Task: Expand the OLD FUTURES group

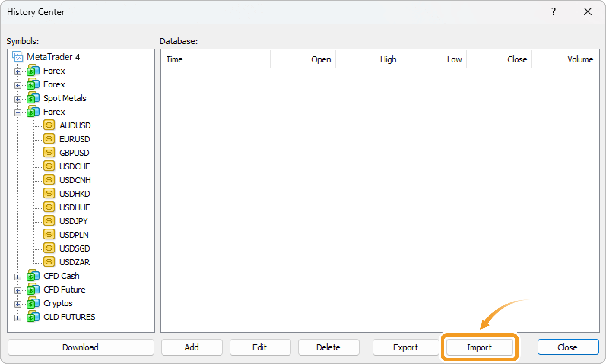Action: coord(18,318)
